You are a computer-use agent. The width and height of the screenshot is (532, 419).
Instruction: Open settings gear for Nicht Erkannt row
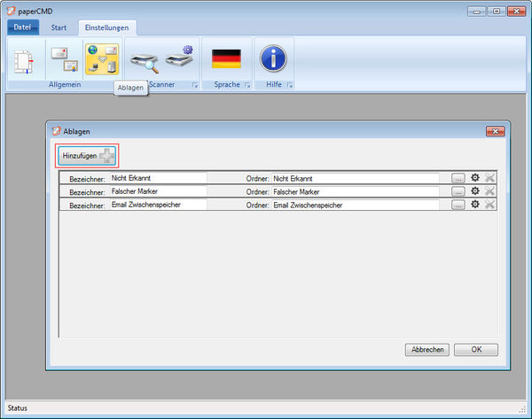475,177
